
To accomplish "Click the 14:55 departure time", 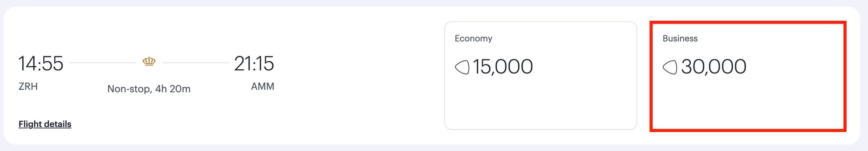I will tap(41, 63).
